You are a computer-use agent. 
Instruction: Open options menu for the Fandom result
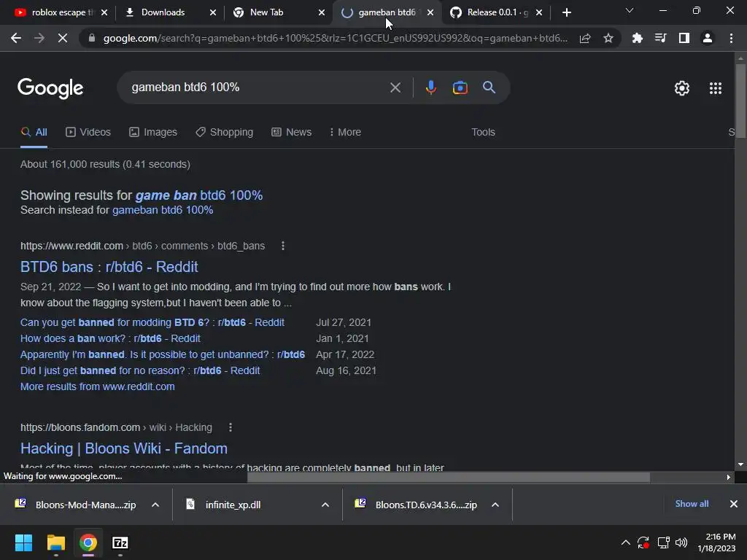click(x=230, y=427)
